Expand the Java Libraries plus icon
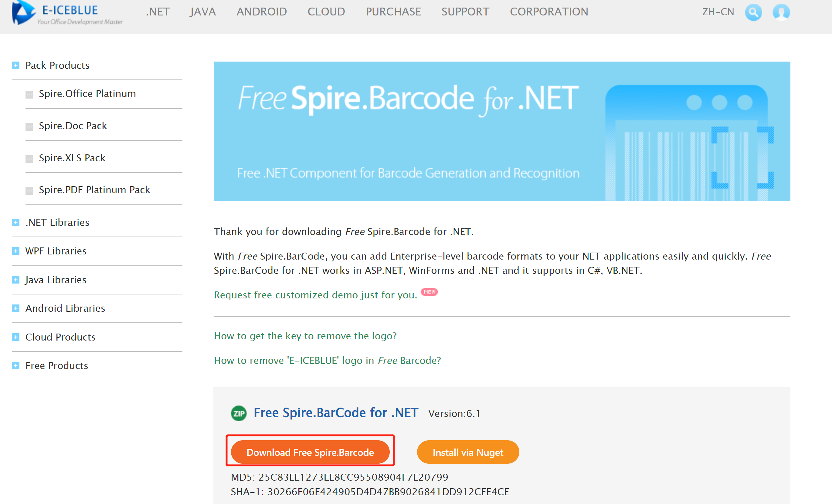 [x=15, y=280]
